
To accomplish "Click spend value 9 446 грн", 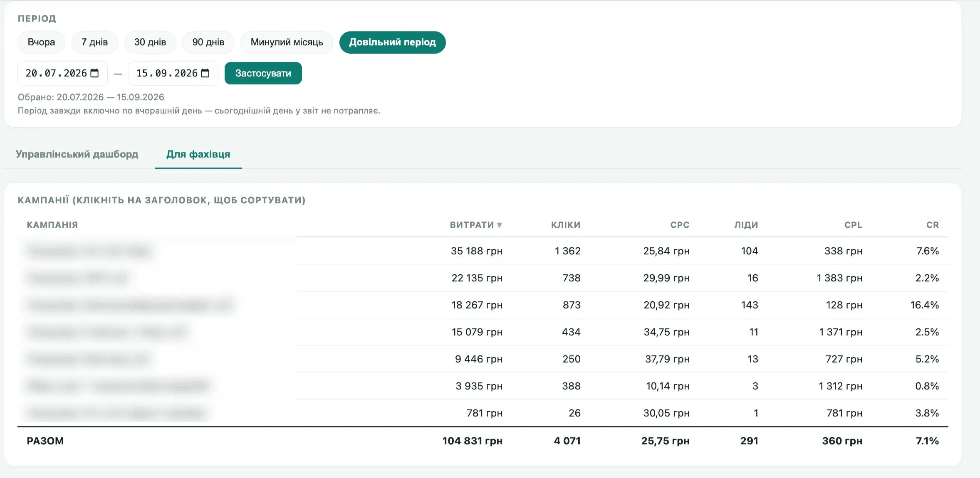I will tap(479, 359).
